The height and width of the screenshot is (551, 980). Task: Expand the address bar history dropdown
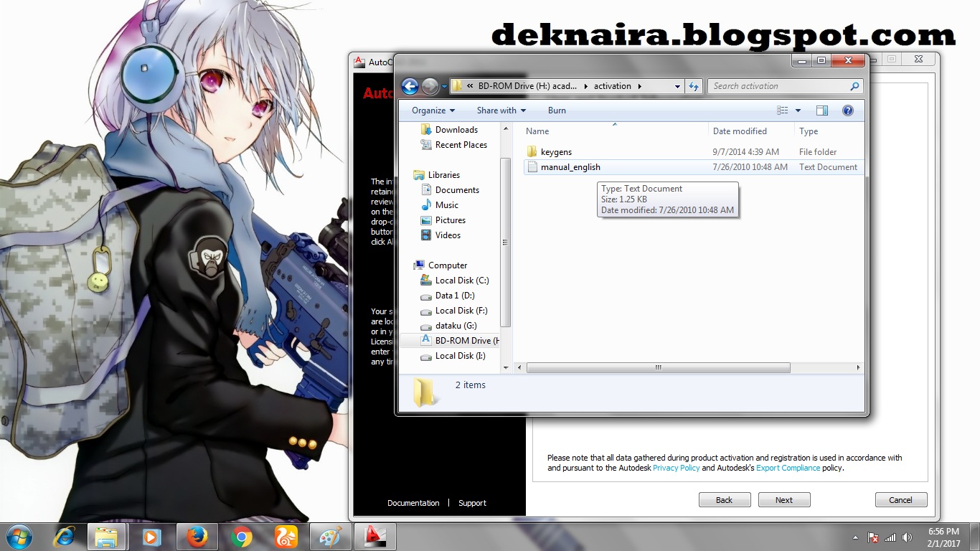point(677,86)
